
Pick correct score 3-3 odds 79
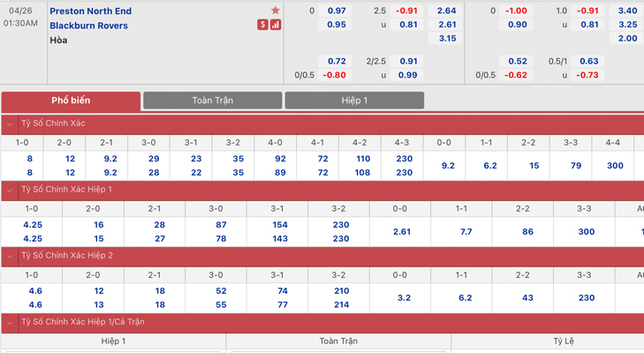click(575, 166)
